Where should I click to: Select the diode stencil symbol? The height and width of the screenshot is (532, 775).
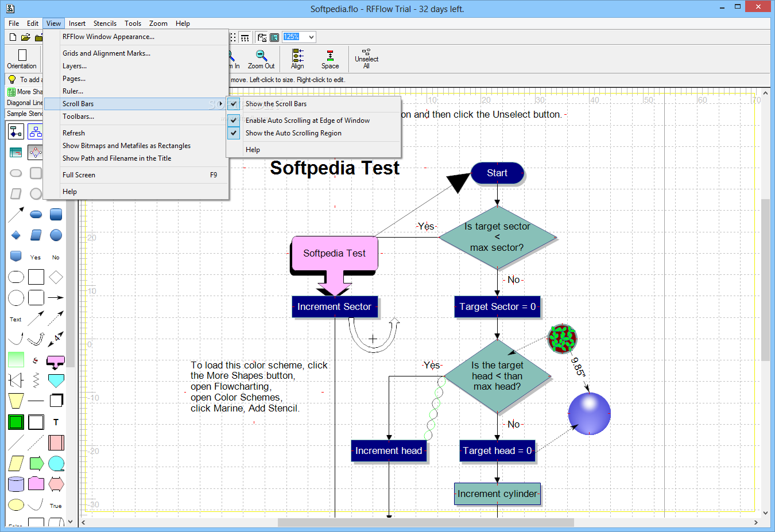[x=16, y=380]
